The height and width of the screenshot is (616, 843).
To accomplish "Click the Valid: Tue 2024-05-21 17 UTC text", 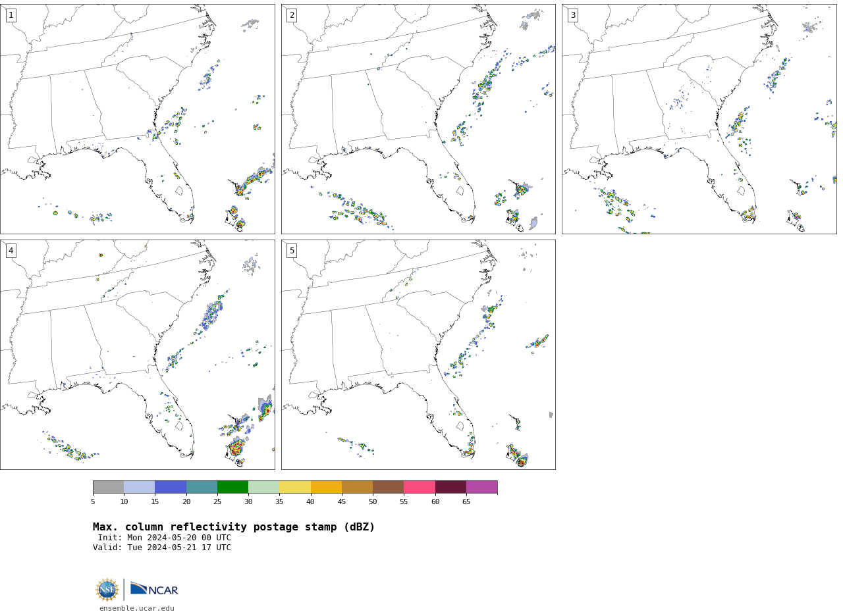I will click(162, 548).
